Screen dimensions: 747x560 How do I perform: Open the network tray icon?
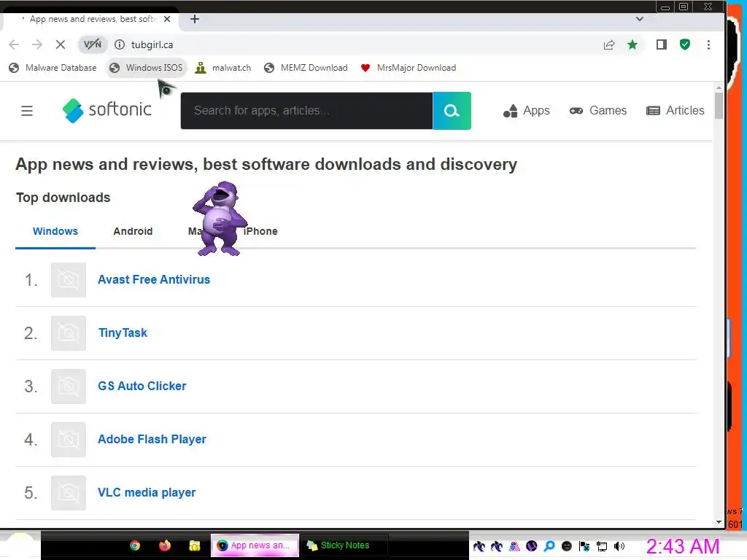point(602,546)
